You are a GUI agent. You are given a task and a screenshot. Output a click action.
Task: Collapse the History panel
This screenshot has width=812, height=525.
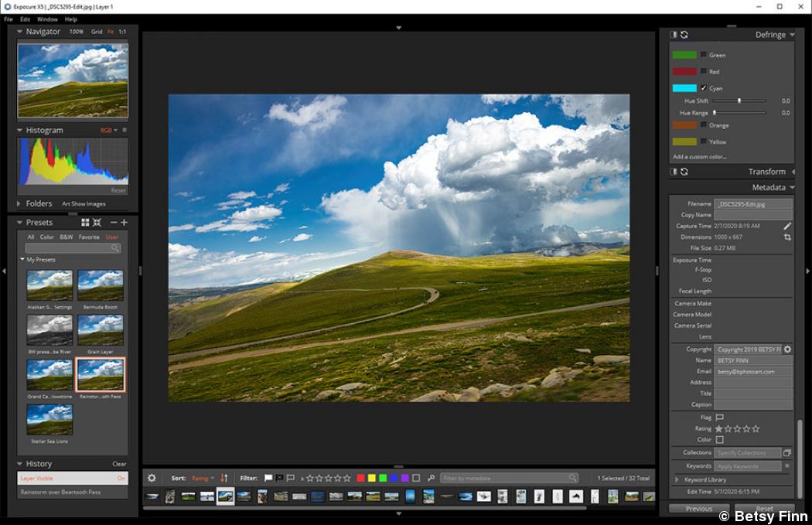pos(19,463)
